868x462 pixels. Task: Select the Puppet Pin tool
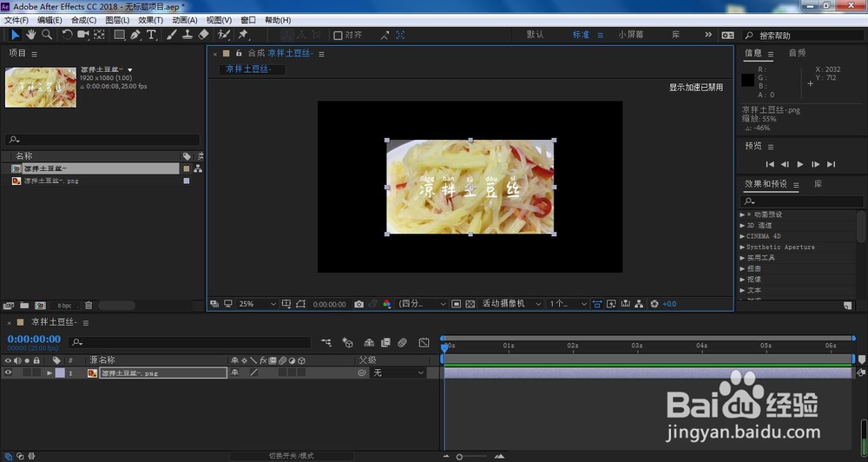(243, 35)
